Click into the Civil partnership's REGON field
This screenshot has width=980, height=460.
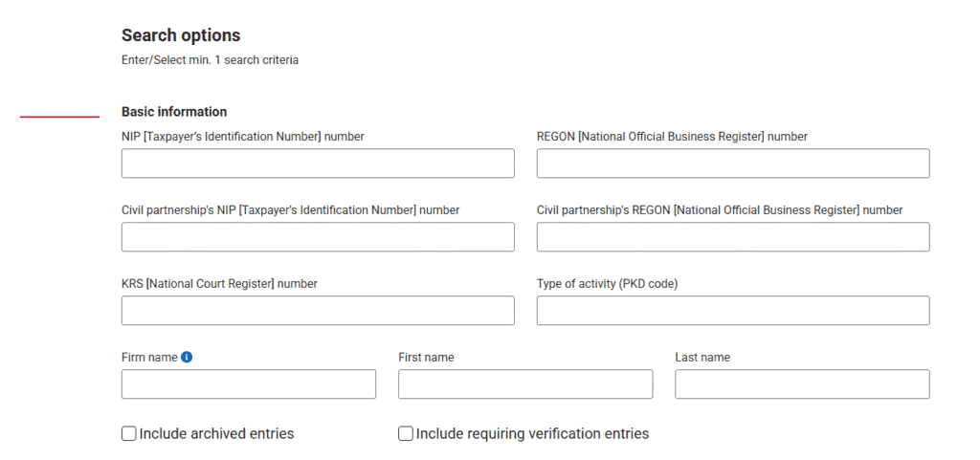(733, 237)
